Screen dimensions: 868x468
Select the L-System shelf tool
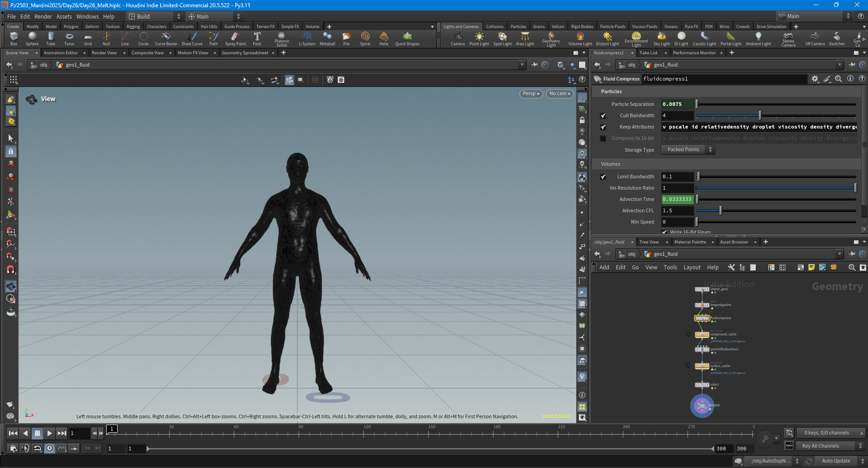pos(307,38)
